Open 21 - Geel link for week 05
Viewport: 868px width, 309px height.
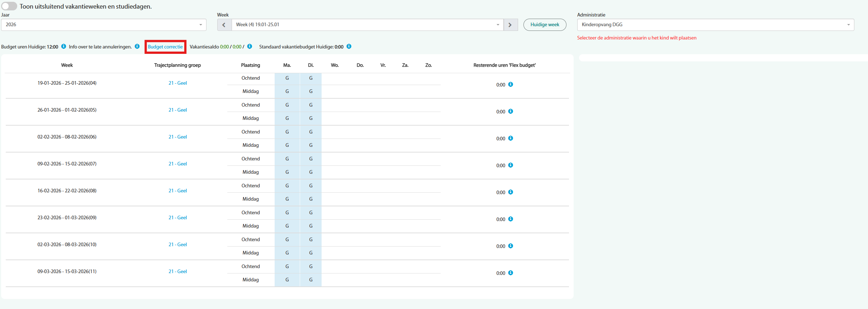pyautogui.click(x=177, y=110)
